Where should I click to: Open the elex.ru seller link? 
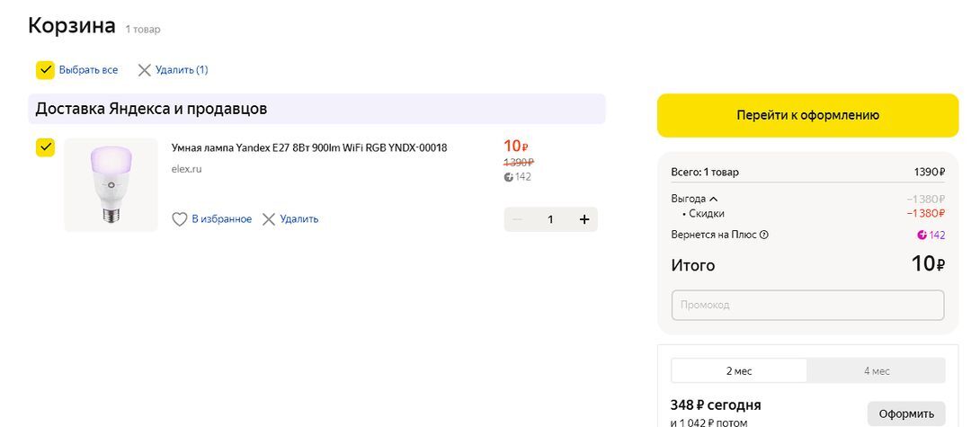click(x=186, y=169)
